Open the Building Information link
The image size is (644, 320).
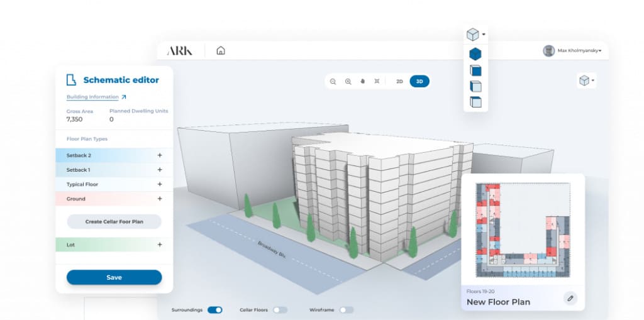92,97
